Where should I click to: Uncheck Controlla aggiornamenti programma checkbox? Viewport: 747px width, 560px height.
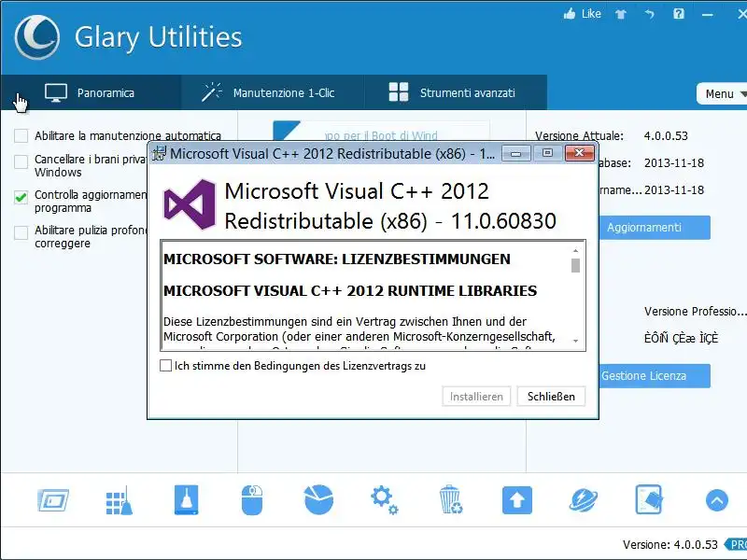pyautogui.click(x=21, y=197)
